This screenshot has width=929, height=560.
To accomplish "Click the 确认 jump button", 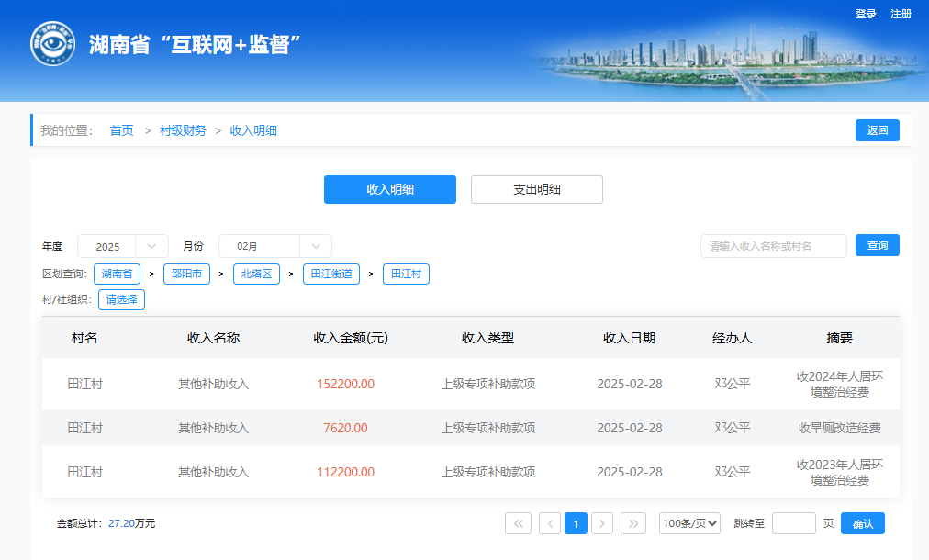I will pos(862,523).
